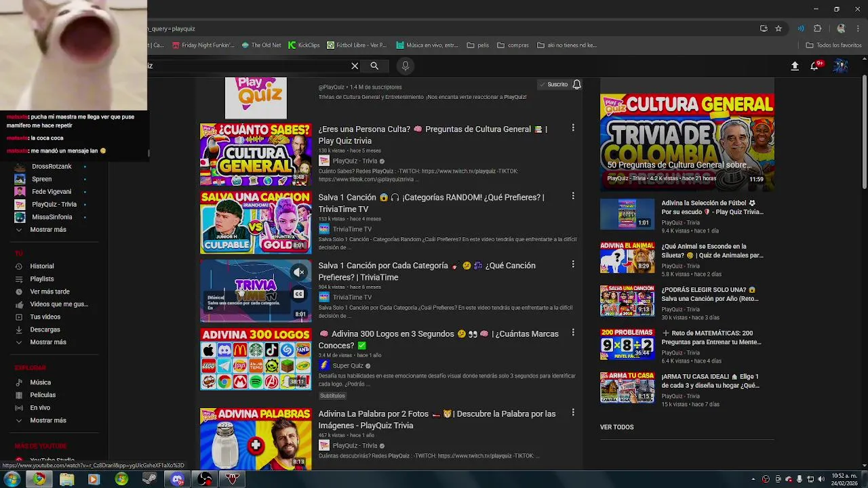Open The Old Net bookmark
The width and height of the screenshot is (868, 488).
pyautogui.click(x=261, y=45)
